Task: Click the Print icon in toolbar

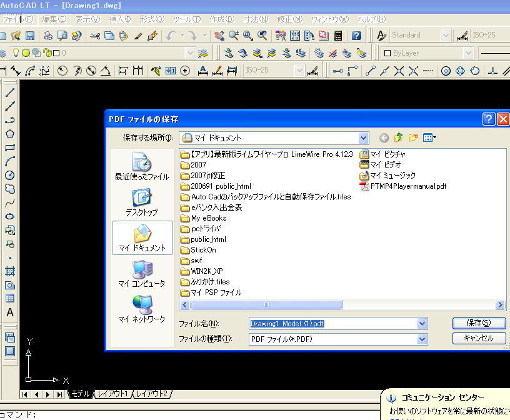Action: pos(47,36)
